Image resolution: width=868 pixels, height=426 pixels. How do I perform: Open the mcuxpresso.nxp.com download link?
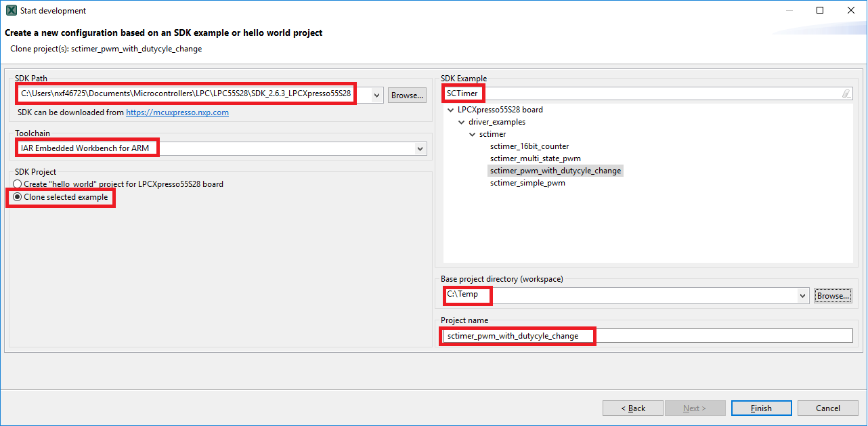pyautogui.click(x=177, y=112)
